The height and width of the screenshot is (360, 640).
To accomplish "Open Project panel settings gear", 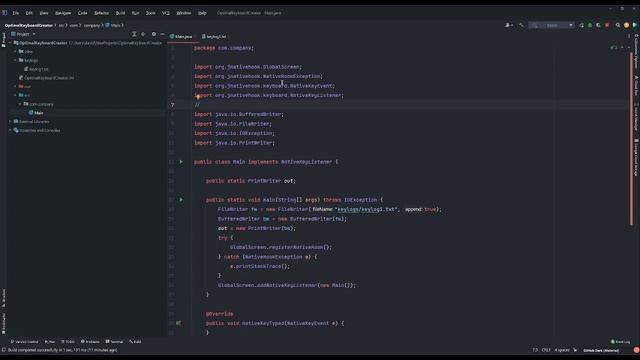I will pyautogui.click(x=154, y=34).
